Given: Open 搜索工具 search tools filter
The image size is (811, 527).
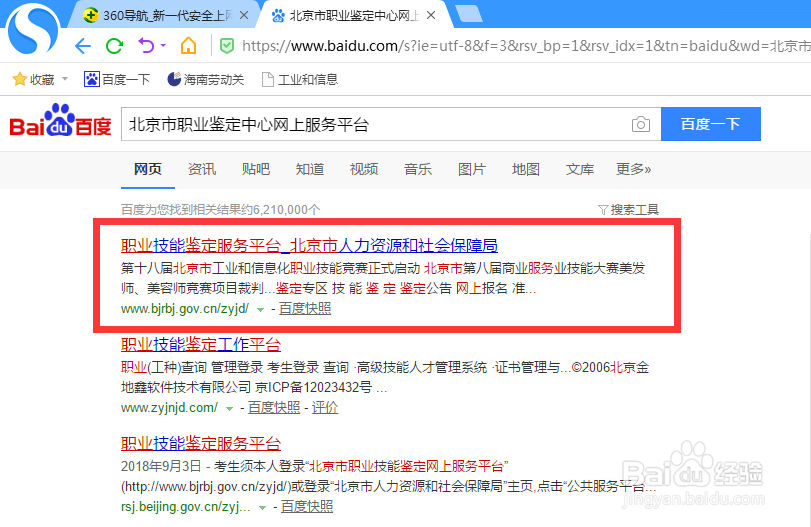Looking at the screenshot, I should [628, 209].
